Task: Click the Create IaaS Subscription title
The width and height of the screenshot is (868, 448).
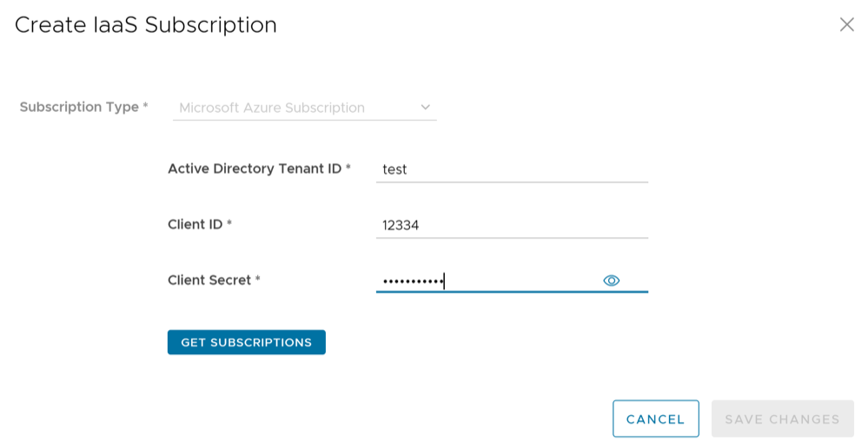Action: click(x=146, y=25)
